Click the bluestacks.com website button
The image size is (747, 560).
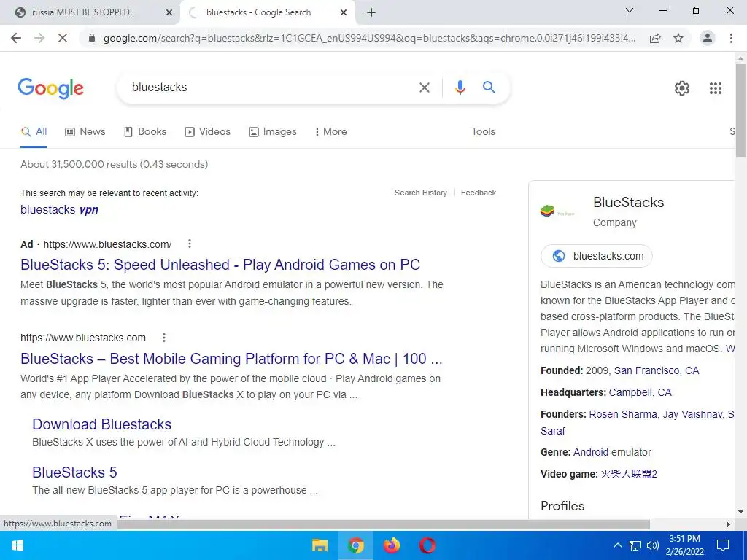point(597,256)
